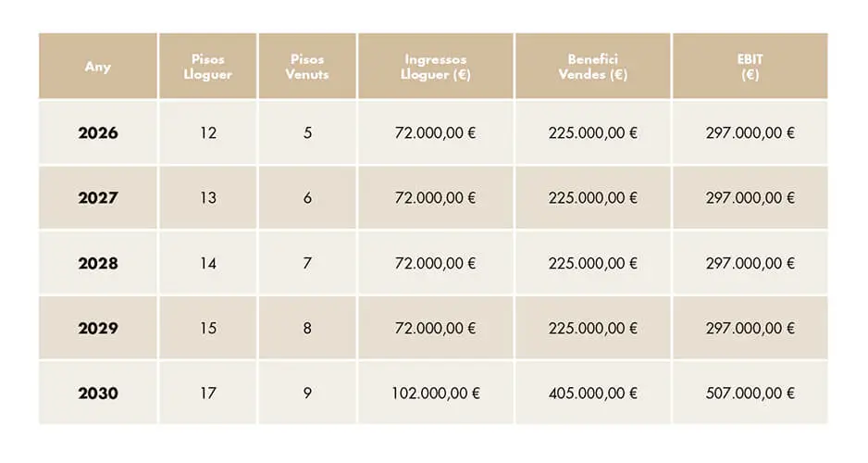Select the "Ingressos Lloguer (€)" header
Viewport: 868px width, 463px height.
click(x=436, y=67)
